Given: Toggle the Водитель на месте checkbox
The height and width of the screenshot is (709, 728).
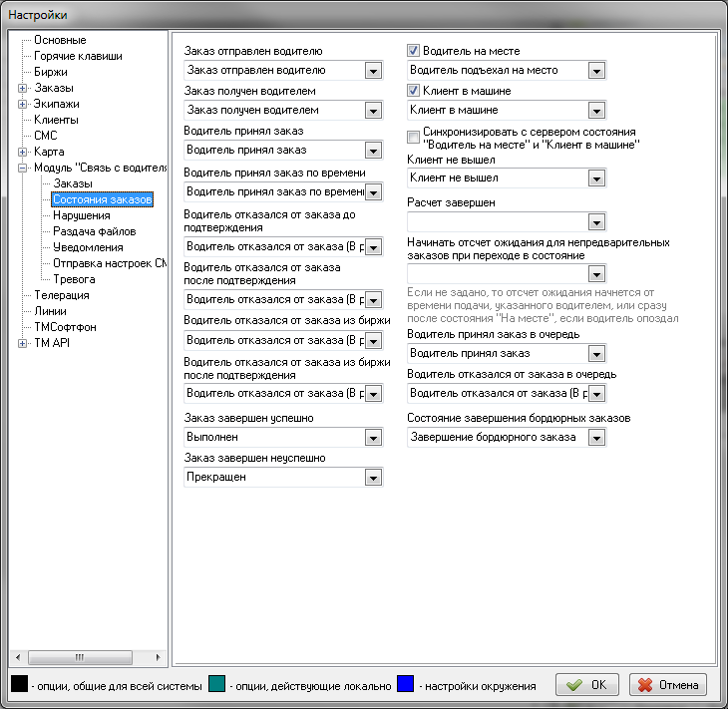Looking at the screenshot, I should pyautogui.click(x=414, y=50).
